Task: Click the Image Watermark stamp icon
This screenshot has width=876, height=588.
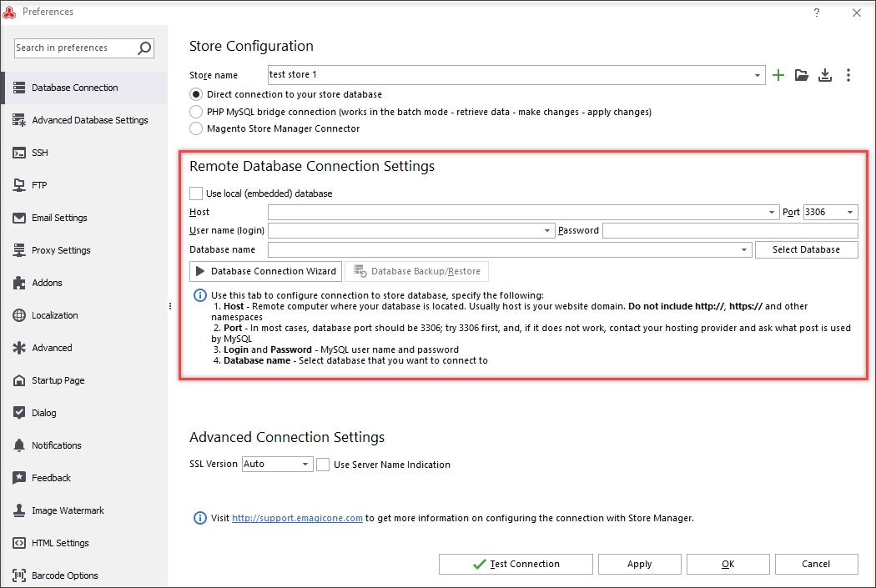Action: [x=19, y=510]
